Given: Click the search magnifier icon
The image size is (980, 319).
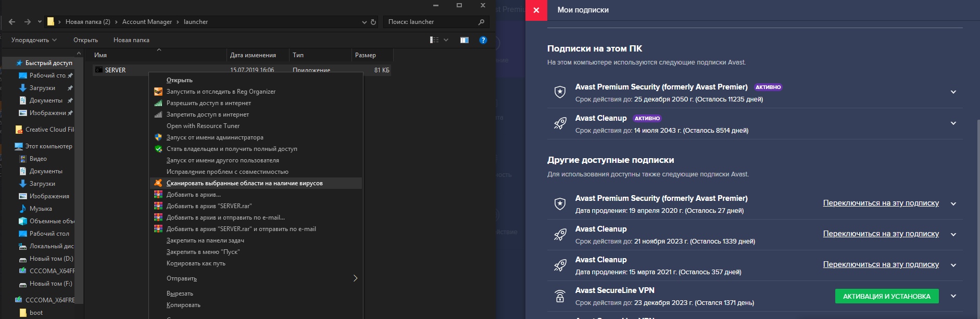Looking at the screenshot, I should click(x=481, y=22).
